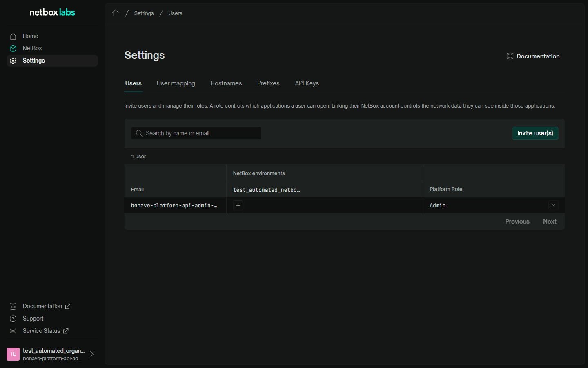Screen dimensions: 588x368
Task: Open Documentation link in sidebar footer
Action: coord(40,306)
